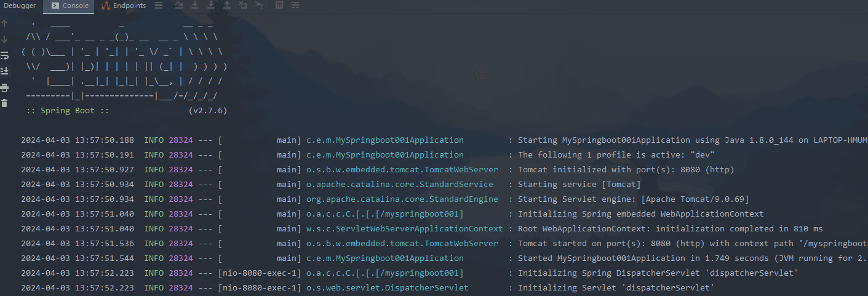This screenshot has height=296, width=868.
Task: Click logger 'o.s.web.servlet.DispatcherServlet'
Action: coord(388,288)
